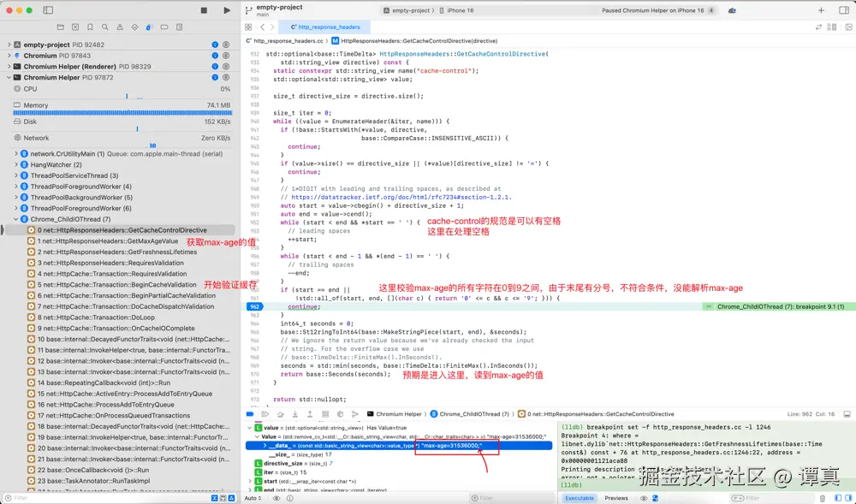
Task: Run the project with the play button
Action: click(x=227, y=10)
